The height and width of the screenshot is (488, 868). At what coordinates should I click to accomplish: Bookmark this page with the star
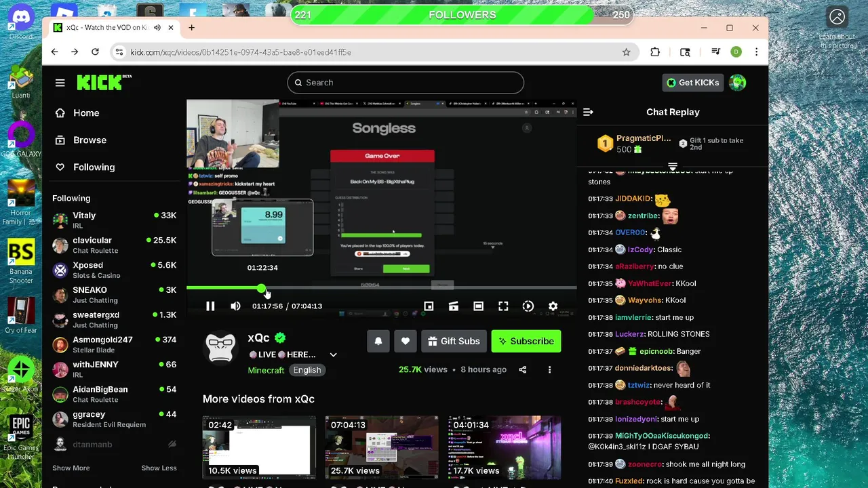(x=626, y=52)
